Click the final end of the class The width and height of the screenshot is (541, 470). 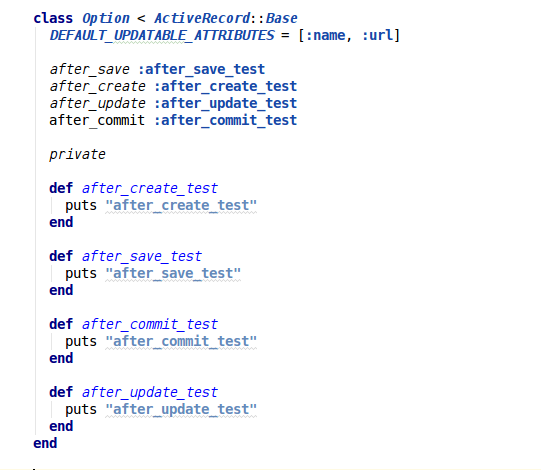pos(45,443)
